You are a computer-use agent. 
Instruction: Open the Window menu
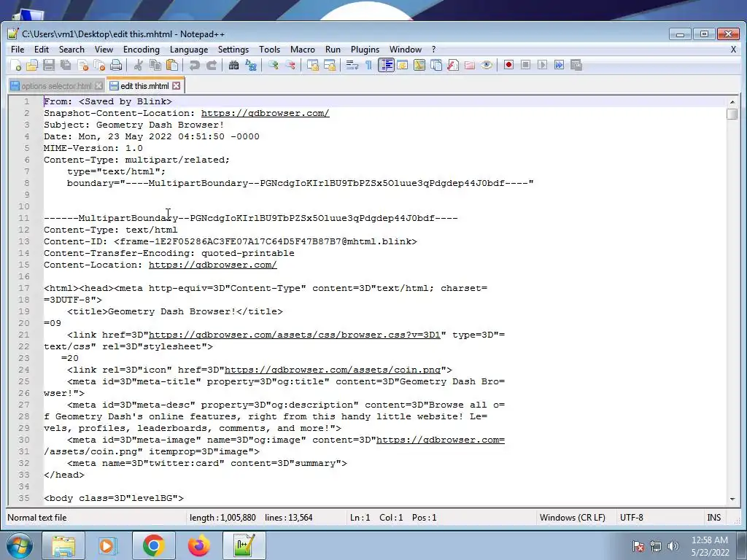coord(406,50)
